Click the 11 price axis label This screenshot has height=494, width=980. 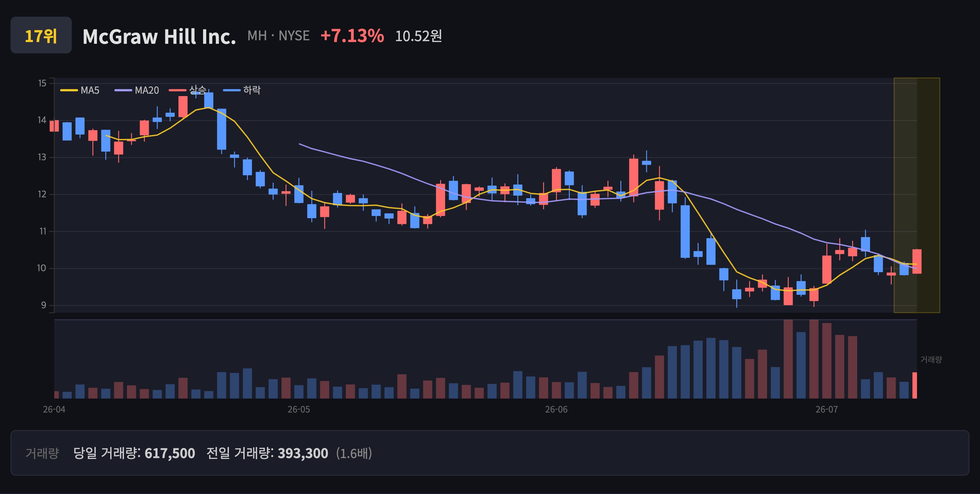[42, 231]
